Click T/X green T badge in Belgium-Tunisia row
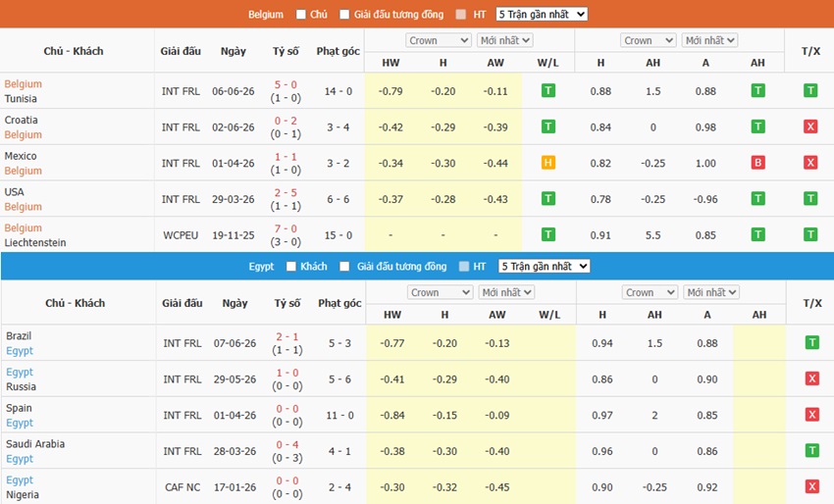 click(810, 90)
